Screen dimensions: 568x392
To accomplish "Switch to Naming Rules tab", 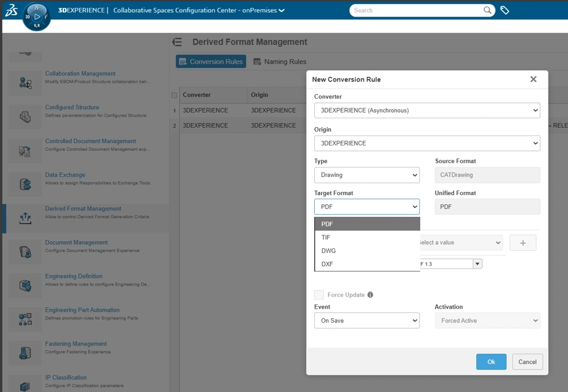I will (280, 61).
